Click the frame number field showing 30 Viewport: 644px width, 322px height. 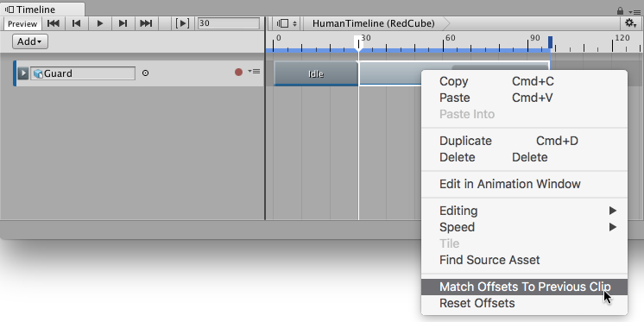click(229, 23)
